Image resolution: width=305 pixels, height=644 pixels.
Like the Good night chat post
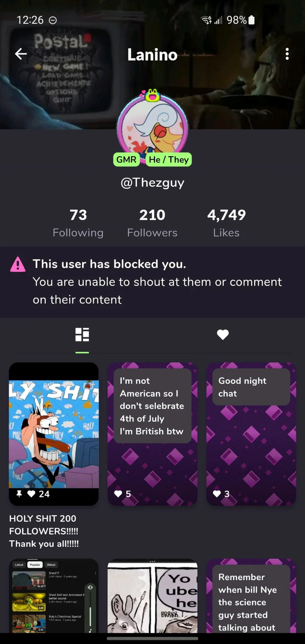(217, 494)
